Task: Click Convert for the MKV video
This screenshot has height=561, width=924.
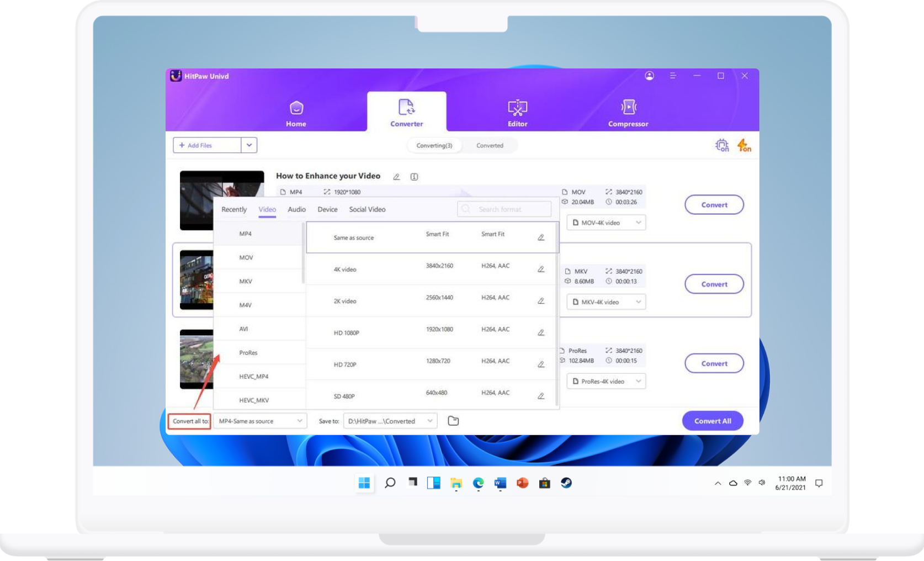Action: (x=714, y=284)
